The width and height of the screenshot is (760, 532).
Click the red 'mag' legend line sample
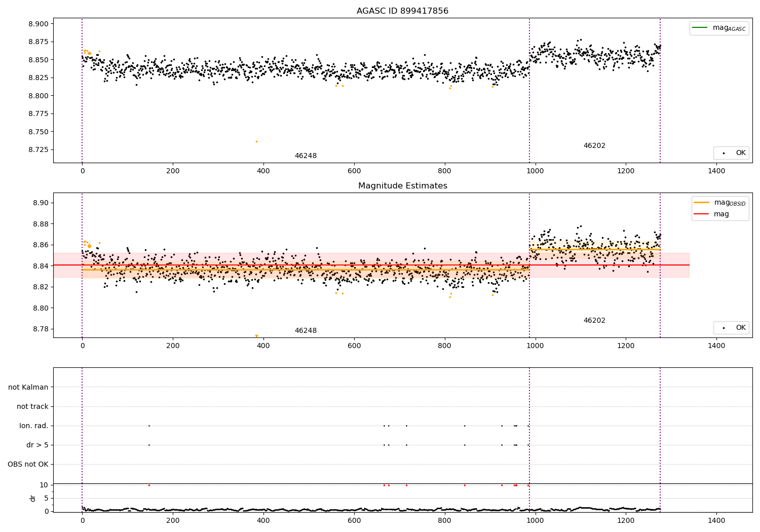(701, 214)
